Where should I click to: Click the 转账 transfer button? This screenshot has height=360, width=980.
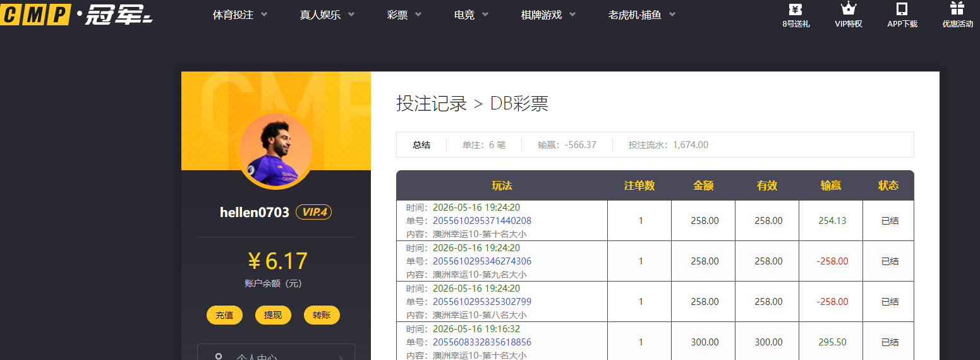[322, 315]
